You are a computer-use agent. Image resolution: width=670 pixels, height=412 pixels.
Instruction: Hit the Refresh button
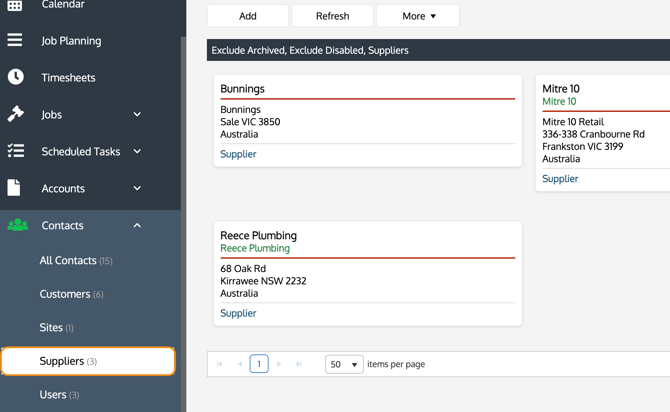coord(332,16)
